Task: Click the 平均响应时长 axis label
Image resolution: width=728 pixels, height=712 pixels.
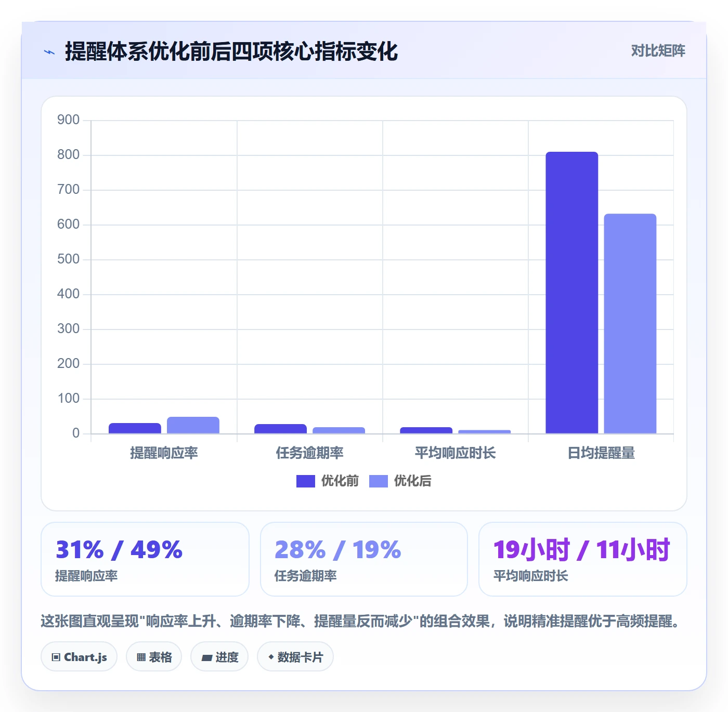Action: tap(456, 453)
